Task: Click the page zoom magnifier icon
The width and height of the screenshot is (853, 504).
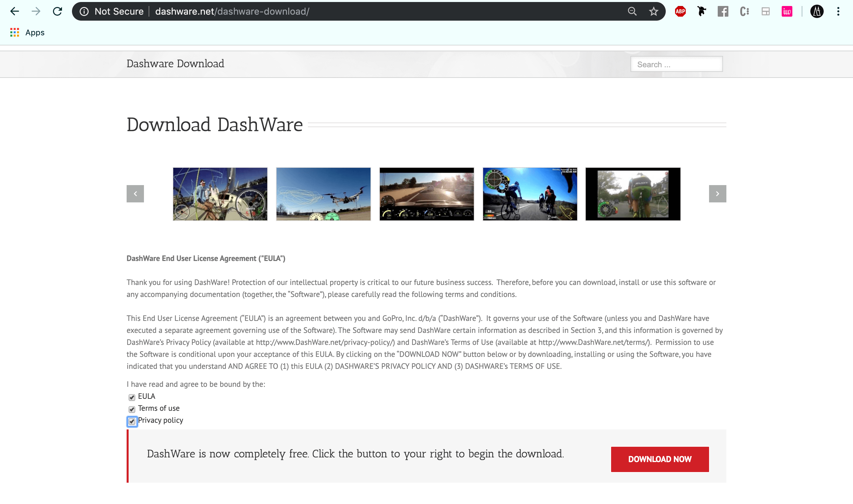Action: tap(632, 11)
